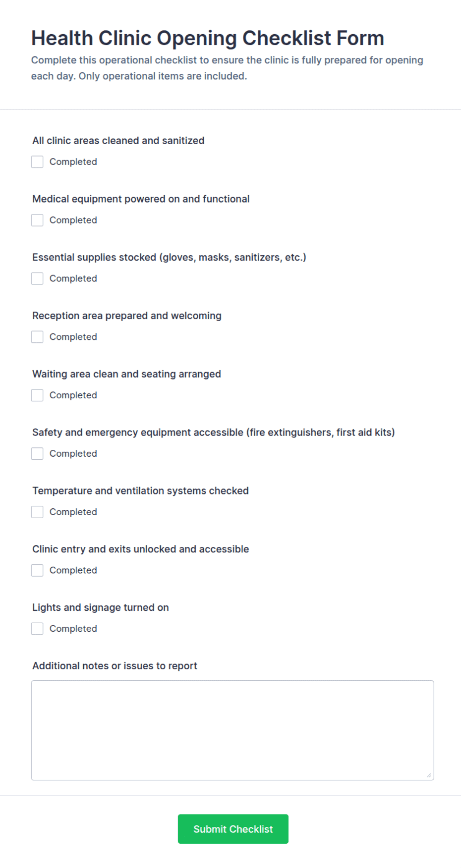Click the 'Completed' label under Temperature and ventilation
The width and height of the screenshot is (461, 868).
pyautogui.click(x=73, y=512)
